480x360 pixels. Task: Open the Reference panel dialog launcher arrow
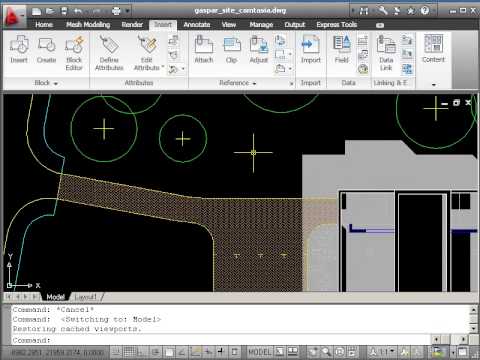tap(291, 83)
